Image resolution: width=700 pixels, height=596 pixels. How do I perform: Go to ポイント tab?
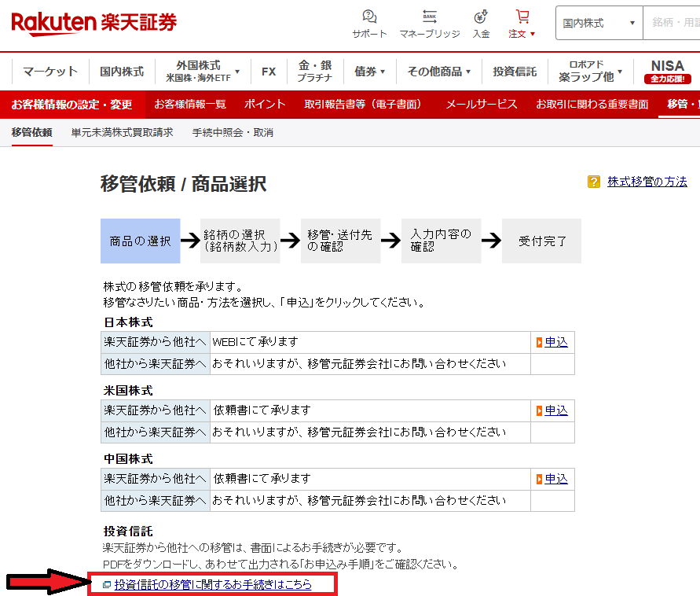point(265,105)
